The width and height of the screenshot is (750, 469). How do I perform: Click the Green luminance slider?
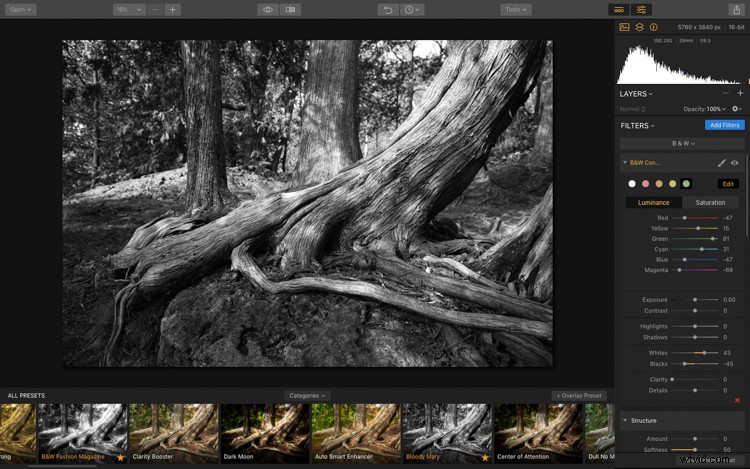(695, 239)
